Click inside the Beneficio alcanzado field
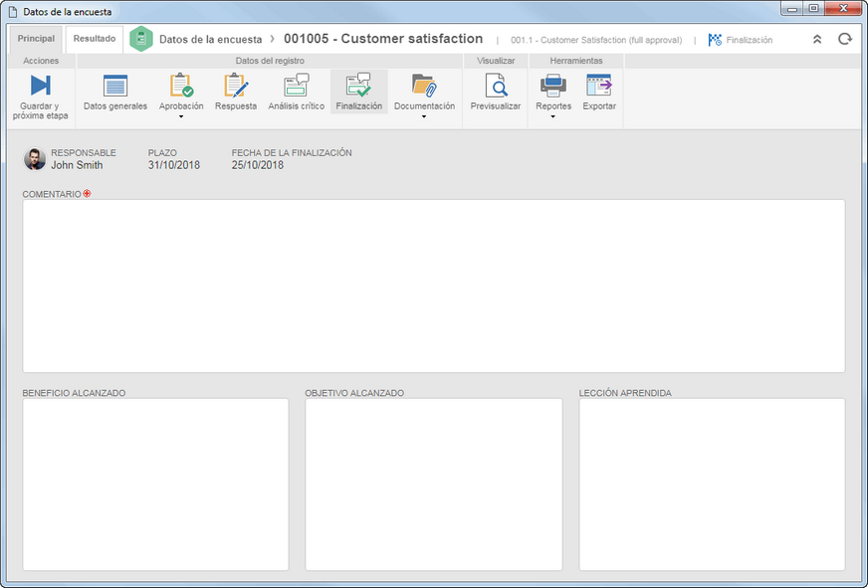The width and height of the screenshot is (868, 588). [x=155, y=485]
